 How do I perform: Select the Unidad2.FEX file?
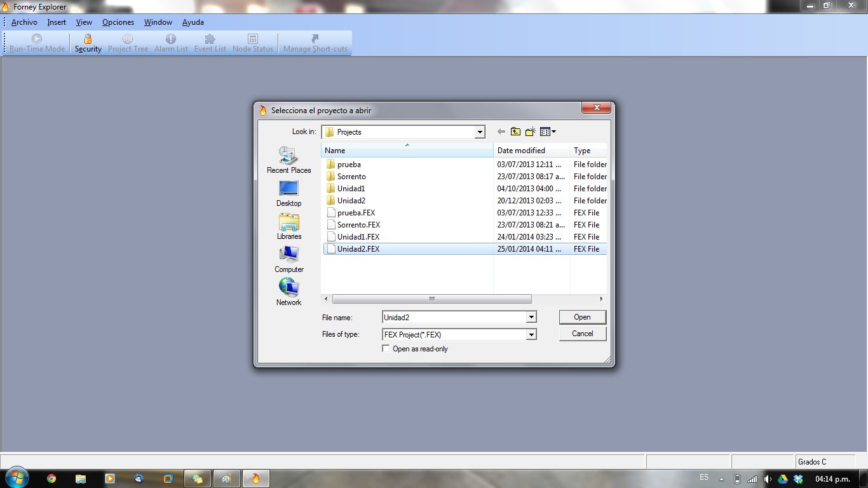coord(358,249)
